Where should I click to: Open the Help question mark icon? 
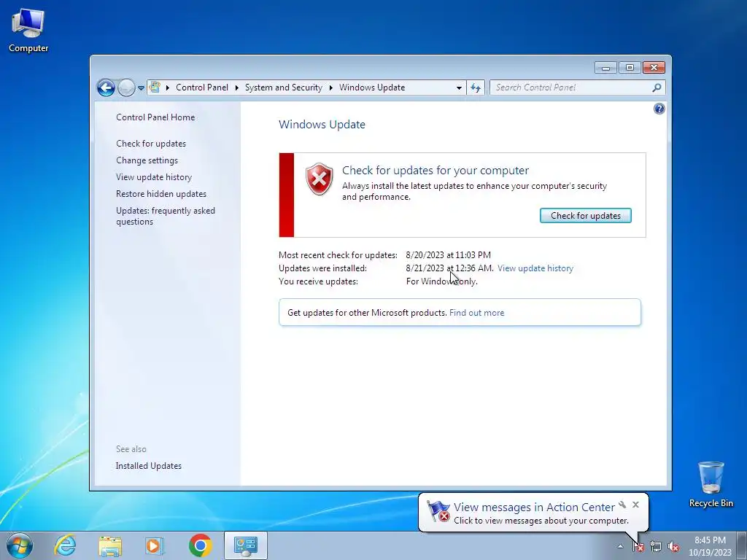[x=659, y=109]
